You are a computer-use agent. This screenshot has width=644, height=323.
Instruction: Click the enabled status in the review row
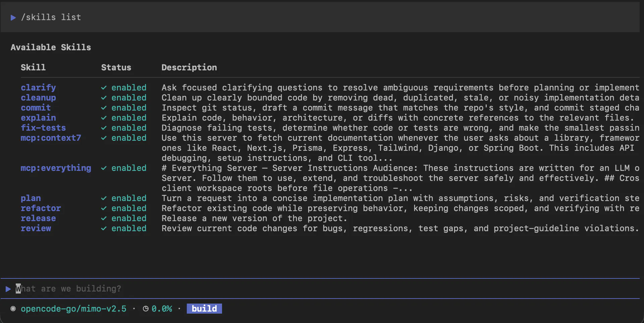tap(129, 229)
